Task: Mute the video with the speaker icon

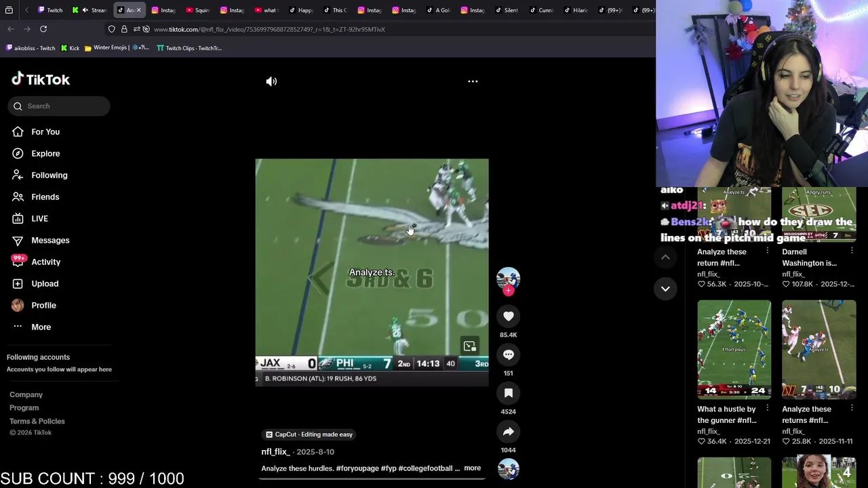Action: 271,81
